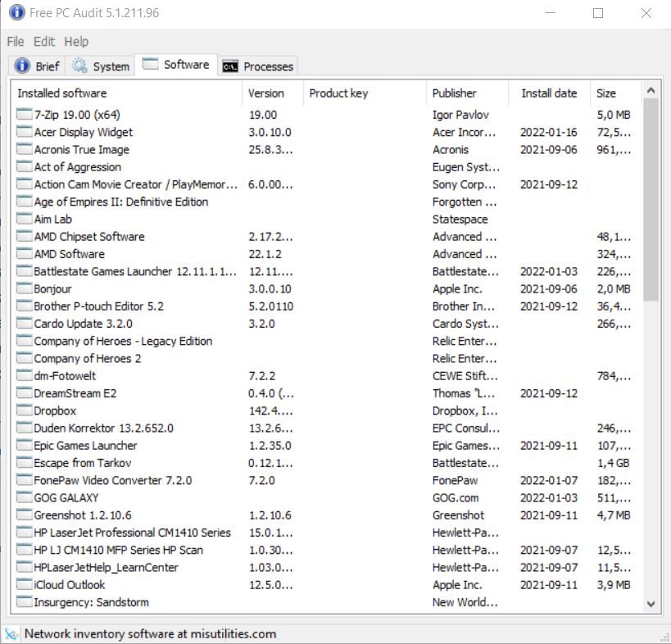Click the install date '2022-01-16'
The width and height of the screenshot is (671, 644).
click(549, 132)
